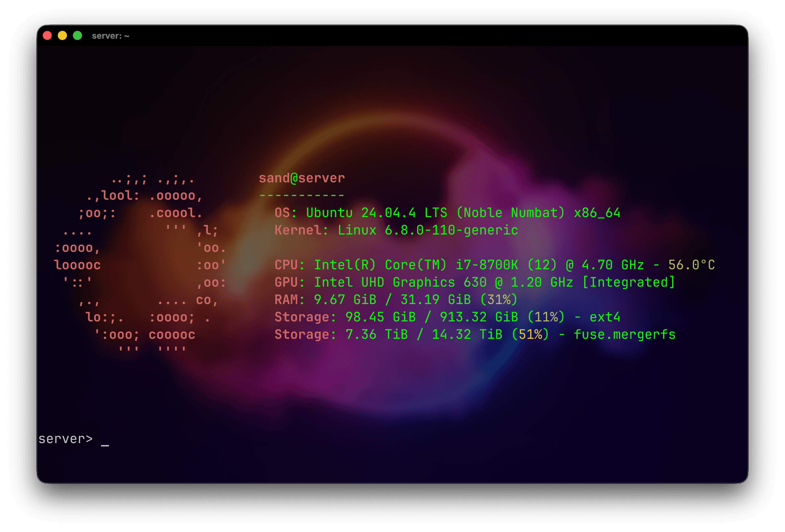Close the server terminal window
The image size is (785, 532).
(47, 35)
